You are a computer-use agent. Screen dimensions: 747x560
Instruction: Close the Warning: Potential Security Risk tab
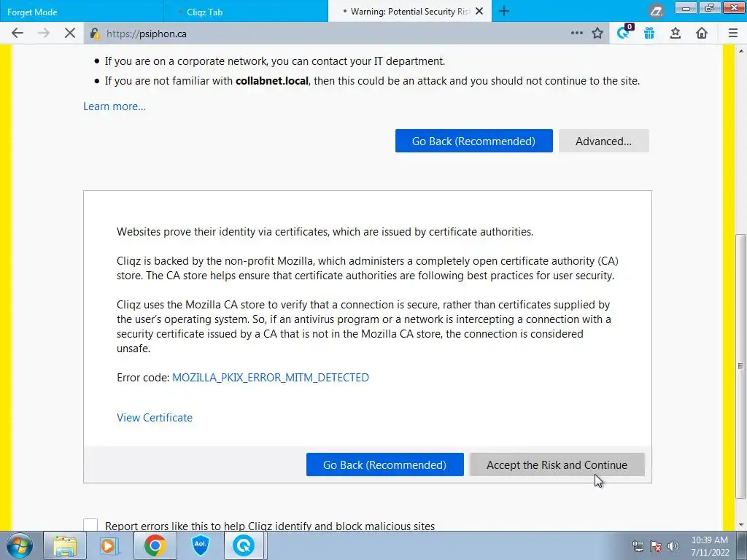480,11
